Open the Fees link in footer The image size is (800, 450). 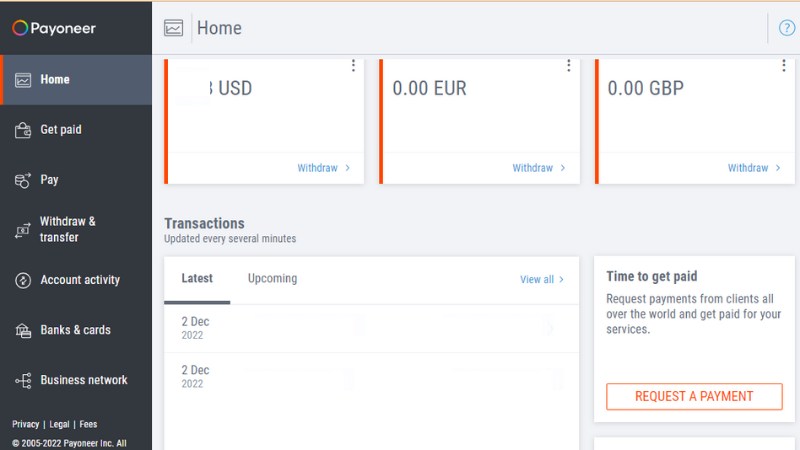point(88,424)
